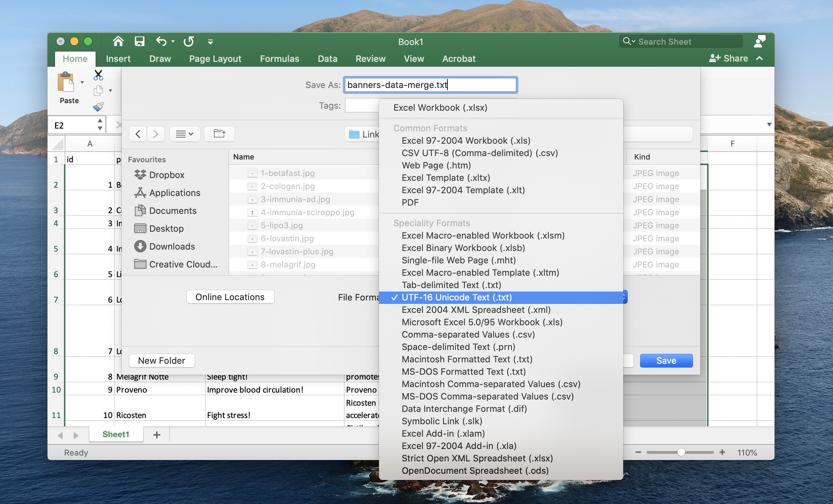
Task: Click the forward navigation arrow in dialog
Action: [x=156, y=134]
